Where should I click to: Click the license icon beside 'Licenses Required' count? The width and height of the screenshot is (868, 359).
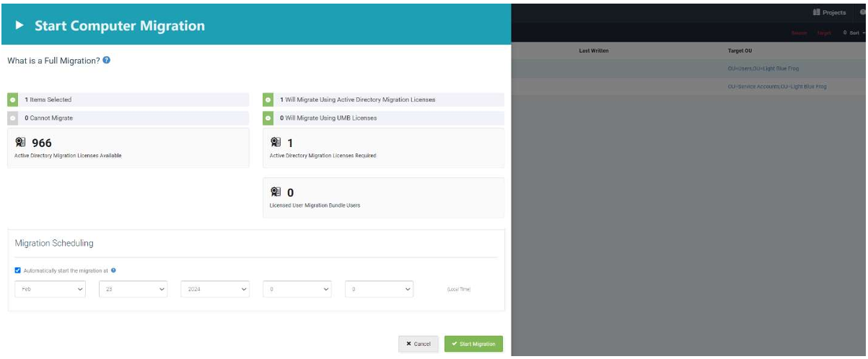(276, 143)
